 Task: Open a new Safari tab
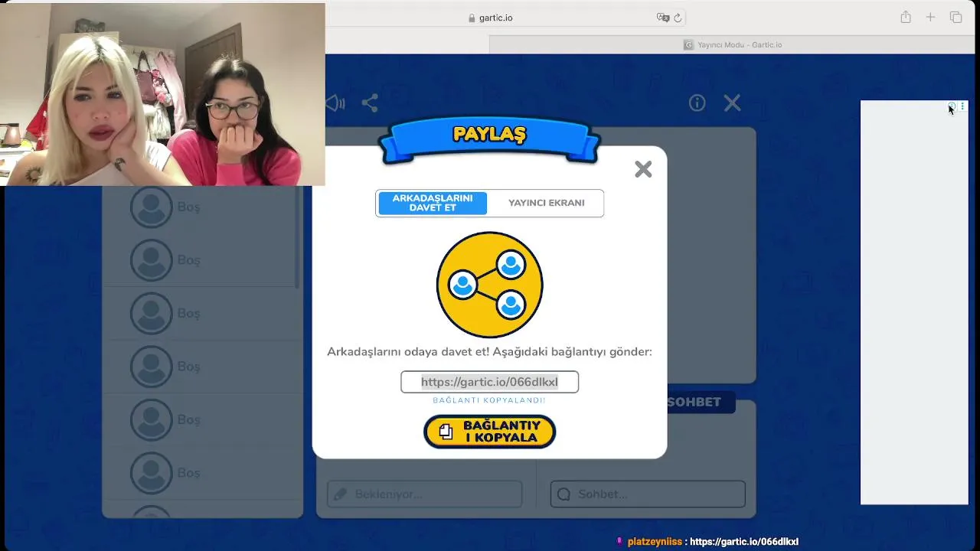[x=930, y=17]
